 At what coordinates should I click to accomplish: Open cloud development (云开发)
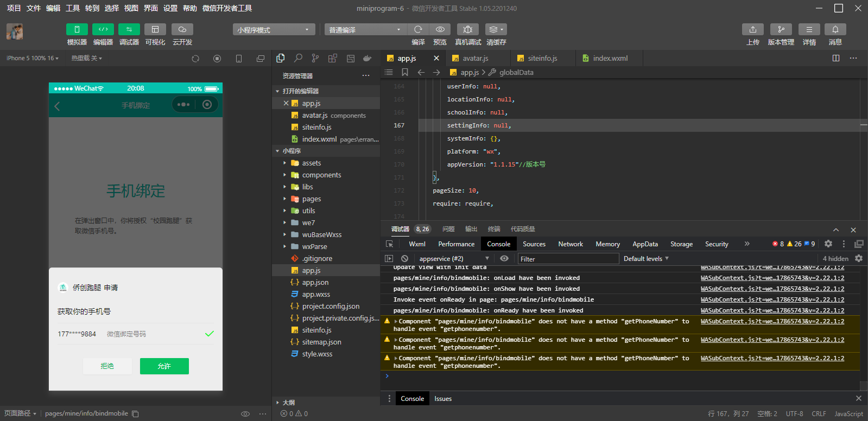click(182, 29)
